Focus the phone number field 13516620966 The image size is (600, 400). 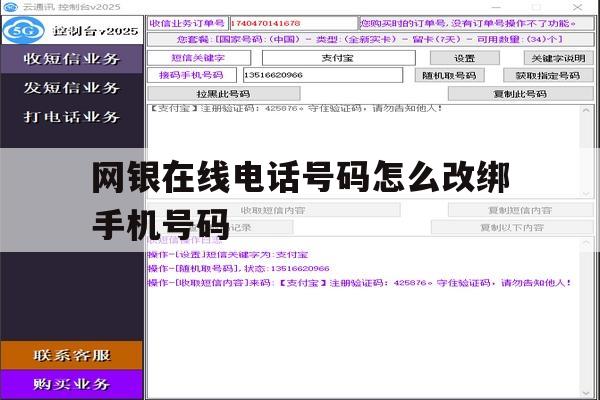tap(323, 75)
